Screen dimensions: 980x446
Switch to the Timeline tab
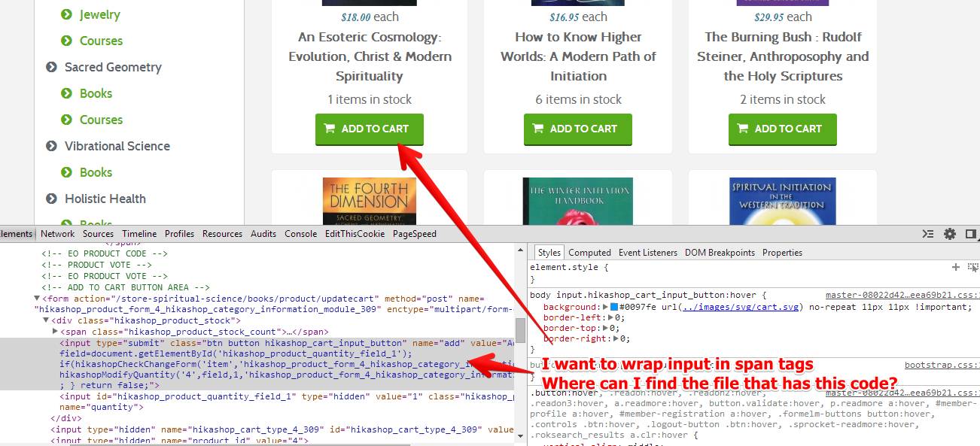pyautogui.click(x=140, y=234)
